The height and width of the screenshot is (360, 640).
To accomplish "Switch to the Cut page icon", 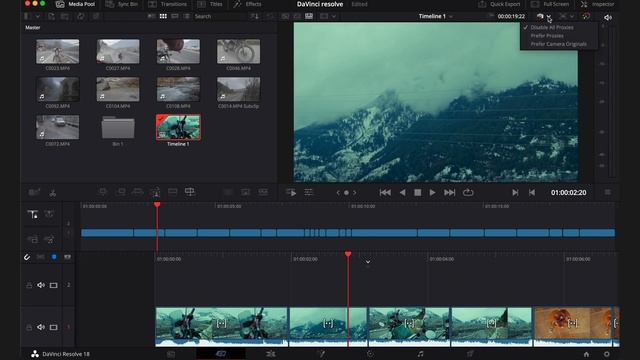I will (x=221, y=353).
